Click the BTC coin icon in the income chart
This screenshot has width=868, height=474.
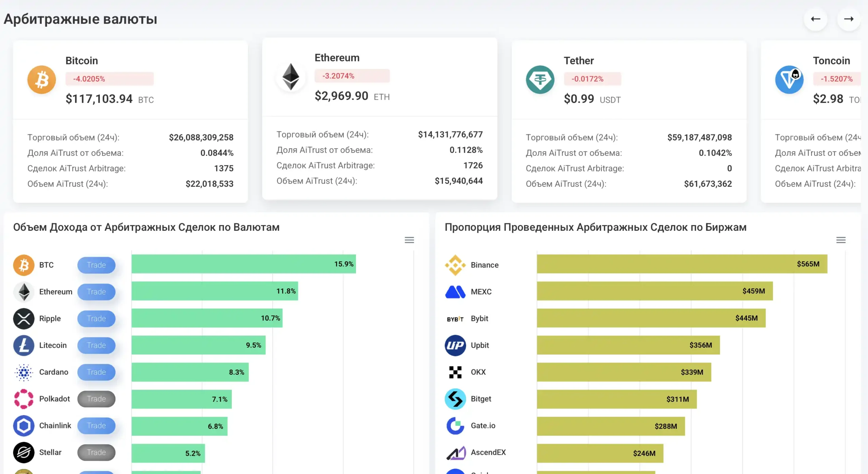(x=24, y=265)
